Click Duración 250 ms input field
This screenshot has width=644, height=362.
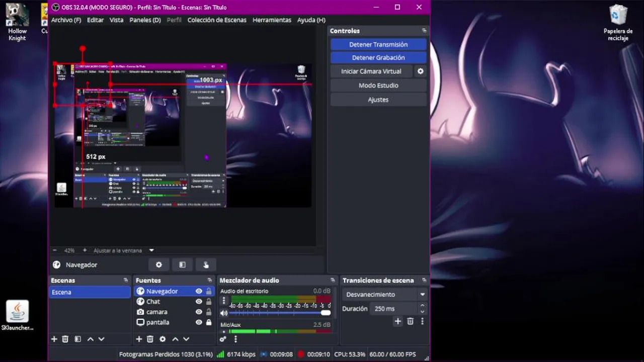[x=394, y=309]
